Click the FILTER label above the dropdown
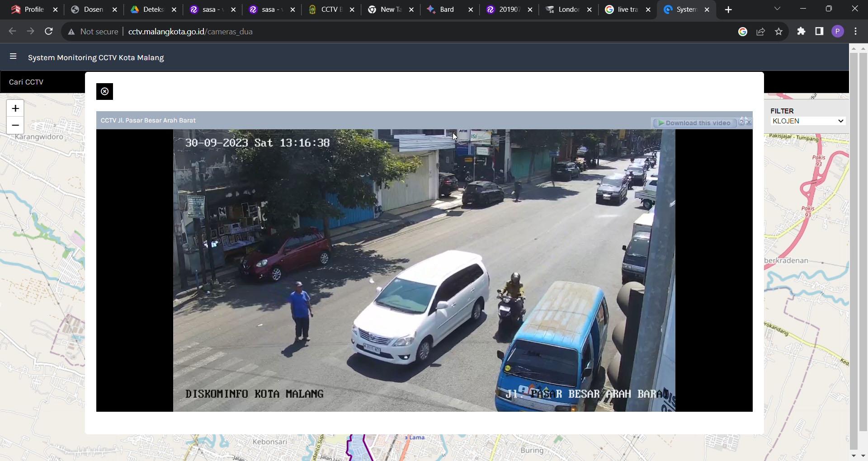Viewport: 868px width, 461px height. 782,111
